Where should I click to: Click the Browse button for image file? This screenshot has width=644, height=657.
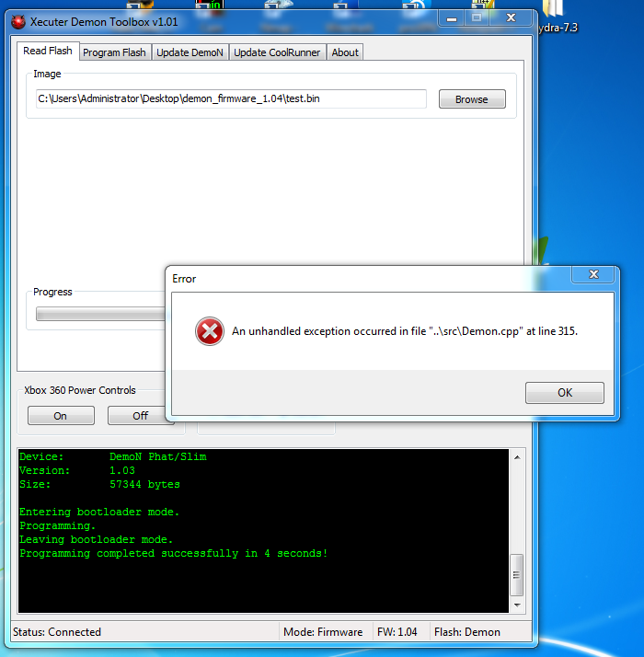pyautogui.click(x=472, y=99)
